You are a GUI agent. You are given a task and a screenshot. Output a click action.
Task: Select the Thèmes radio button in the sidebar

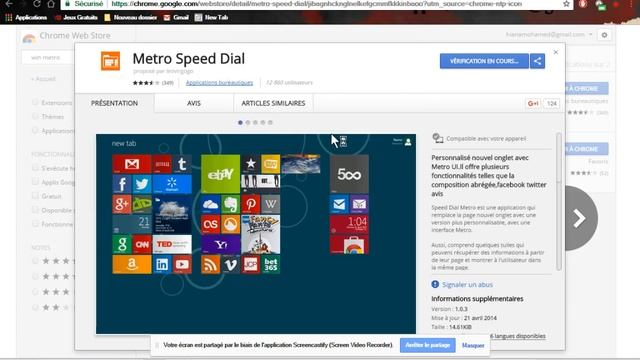pos(35,116)
